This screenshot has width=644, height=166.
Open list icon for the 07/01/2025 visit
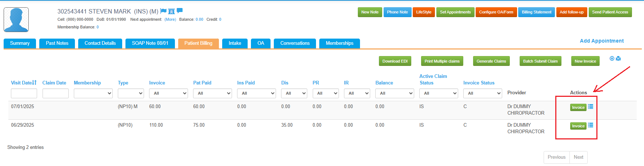tap(591, 107)
